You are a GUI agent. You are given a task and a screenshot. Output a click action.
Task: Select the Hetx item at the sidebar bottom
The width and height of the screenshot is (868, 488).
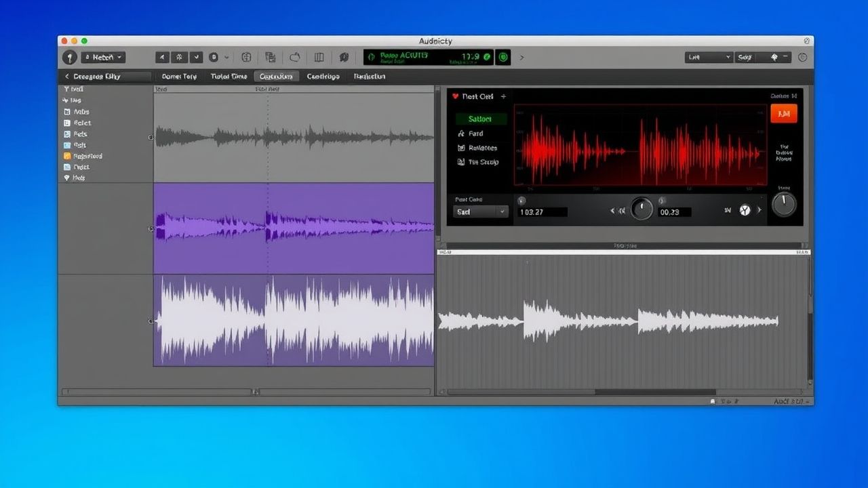[75, 178]
